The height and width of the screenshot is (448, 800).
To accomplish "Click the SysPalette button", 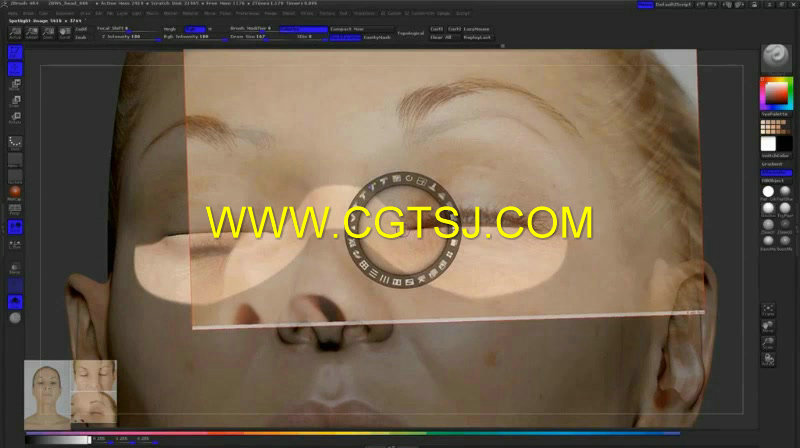I will point(775,114).
